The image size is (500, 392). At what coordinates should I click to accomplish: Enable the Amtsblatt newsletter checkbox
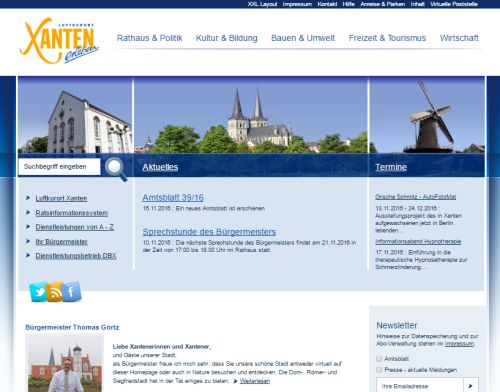[379, 359]
